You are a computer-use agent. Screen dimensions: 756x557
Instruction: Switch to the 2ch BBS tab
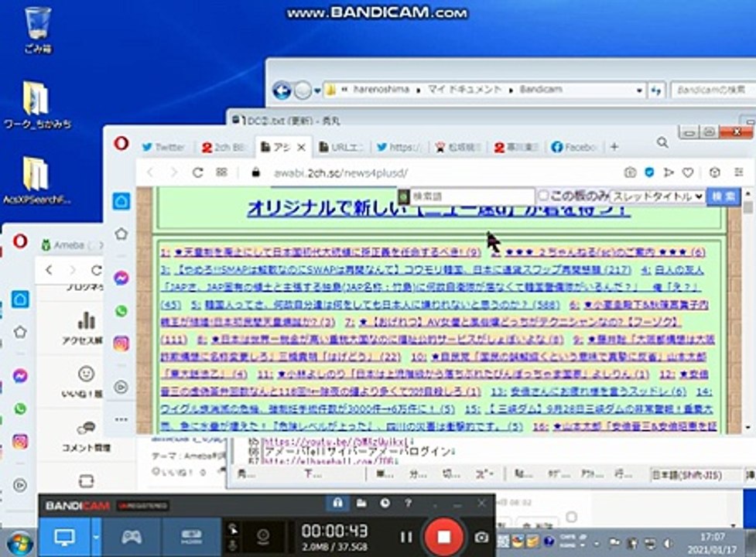pyautogui.click(x=224, y=147)
